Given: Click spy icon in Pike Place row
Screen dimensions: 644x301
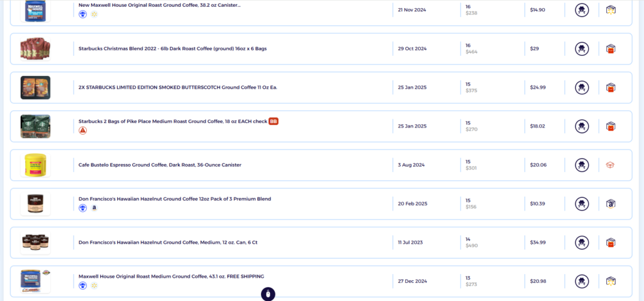Looking at the screenshot, I should tap(582, 126).
